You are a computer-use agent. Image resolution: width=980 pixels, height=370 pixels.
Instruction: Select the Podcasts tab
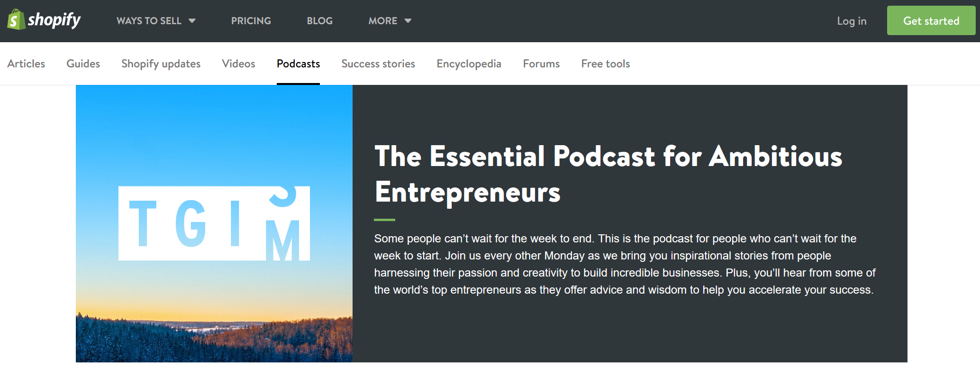[x=298, y=64]
